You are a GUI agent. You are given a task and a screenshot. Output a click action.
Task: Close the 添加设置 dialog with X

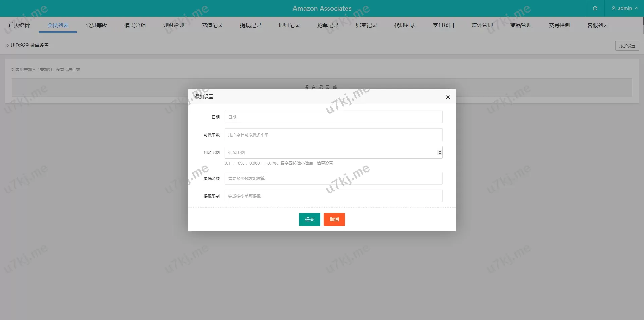[x=448, y=97]
